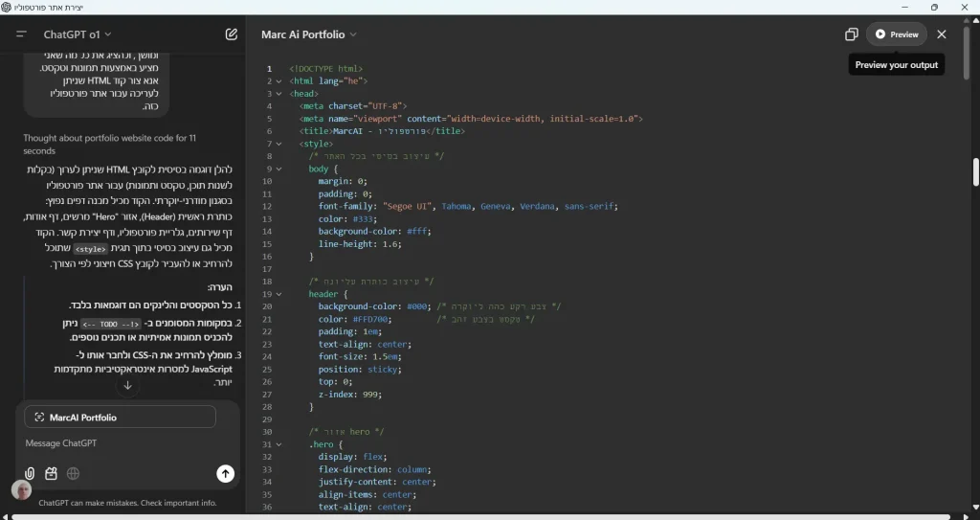Minimize the ChatGPT window
This screenshot has width=980, height=520.
[905, 7]
